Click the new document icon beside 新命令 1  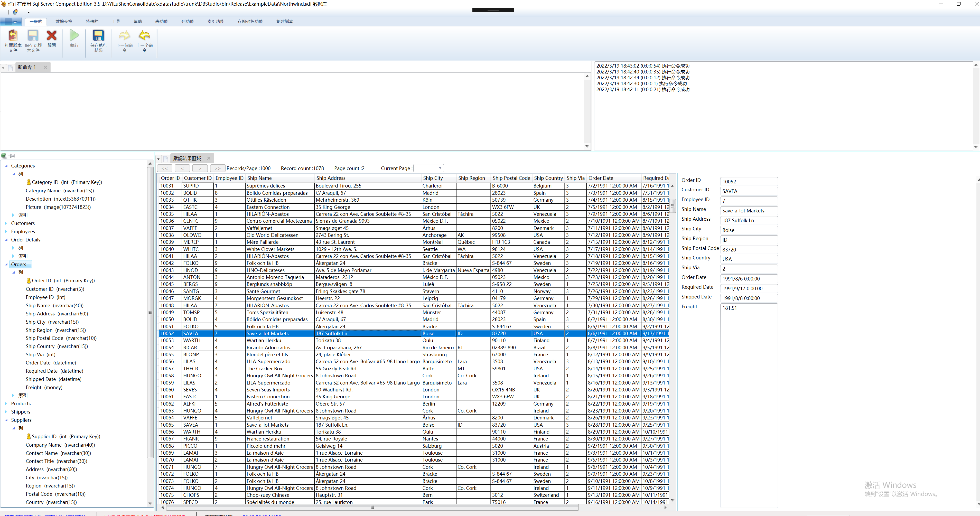(x=11, y=68)
